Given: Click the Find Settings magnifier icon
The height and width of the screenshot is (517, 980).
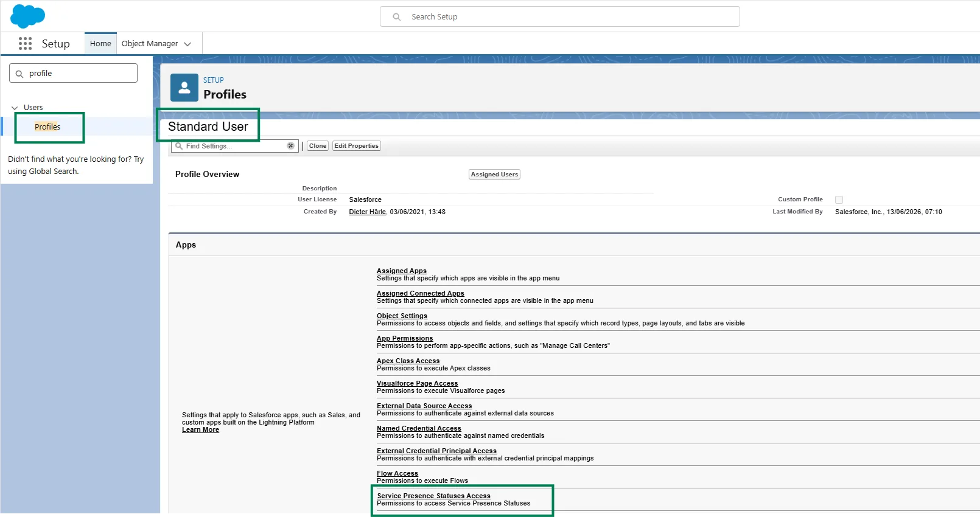Looking at the screenshot, I should pos(179,146).
